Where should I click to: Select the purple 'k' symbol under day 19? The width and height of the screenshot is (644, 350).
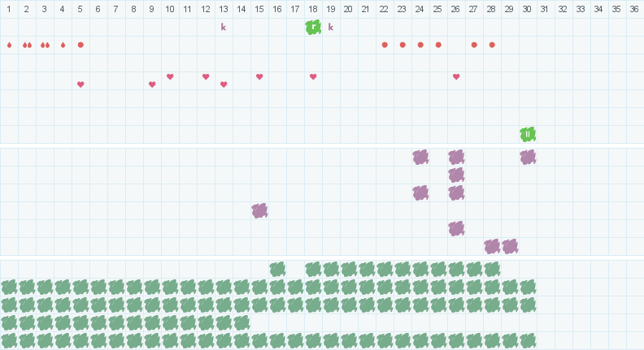point(331,27)
